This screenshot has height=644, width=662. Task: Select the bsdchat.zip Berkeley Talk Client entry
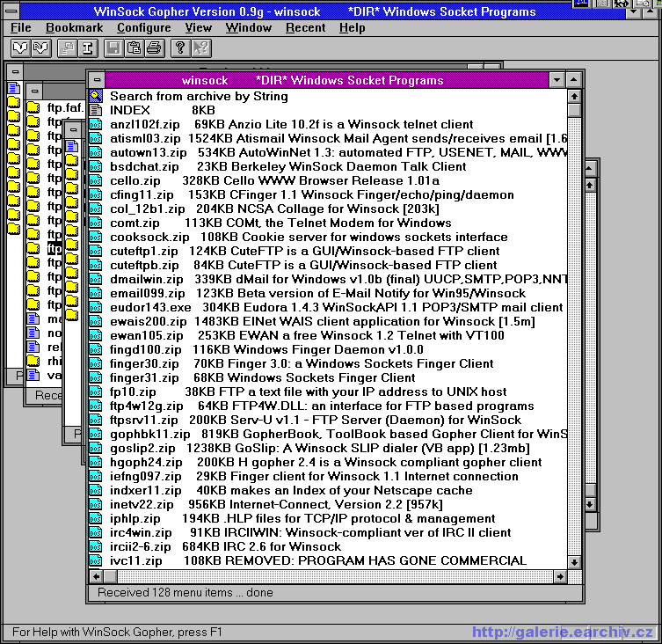[x=288, y=166]
